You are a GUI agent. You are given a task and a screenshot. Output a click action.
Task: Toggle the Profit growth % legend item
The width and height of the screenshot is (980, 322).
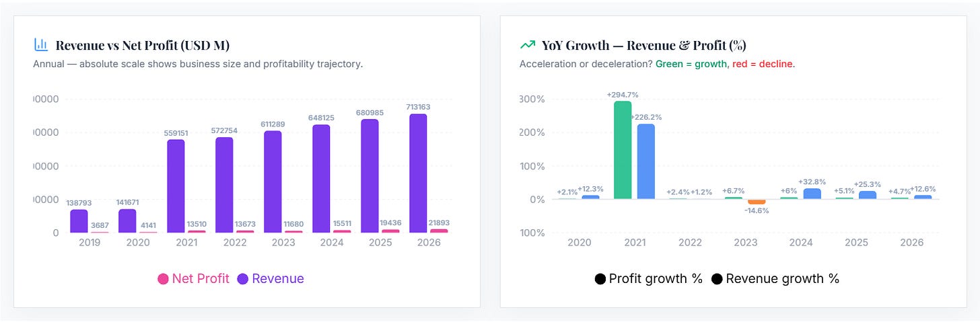pos(649,278)
